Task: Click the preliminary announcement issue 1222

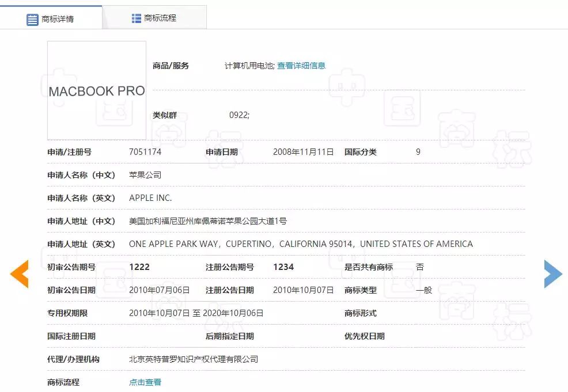Action: click(x=139, y=267)
